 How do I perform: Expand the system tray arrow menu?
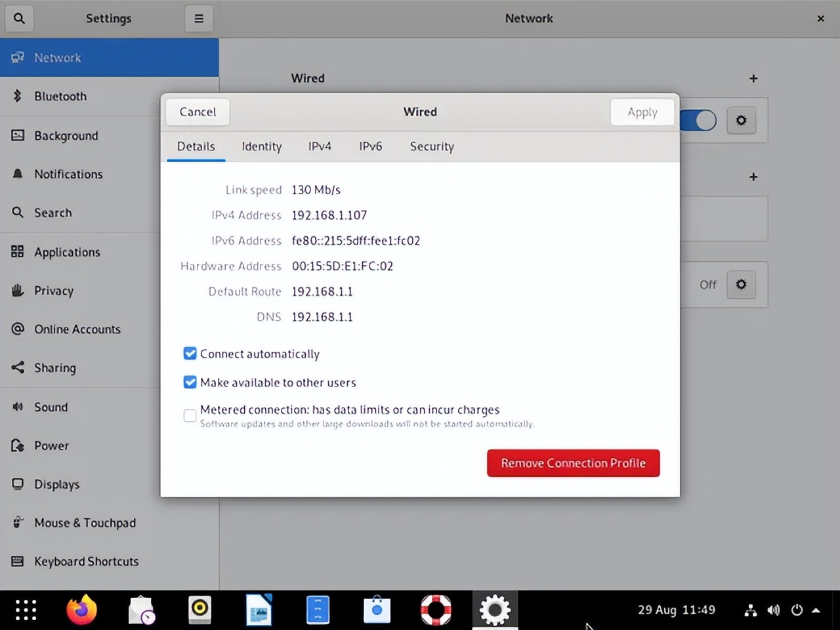coord(816,610)
